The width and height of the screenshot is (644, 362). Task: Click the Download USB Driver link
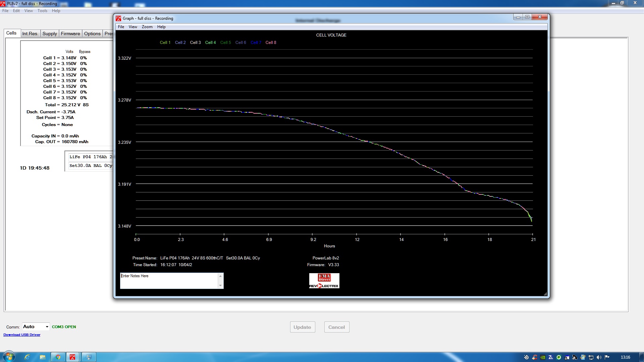coord(22,335)
